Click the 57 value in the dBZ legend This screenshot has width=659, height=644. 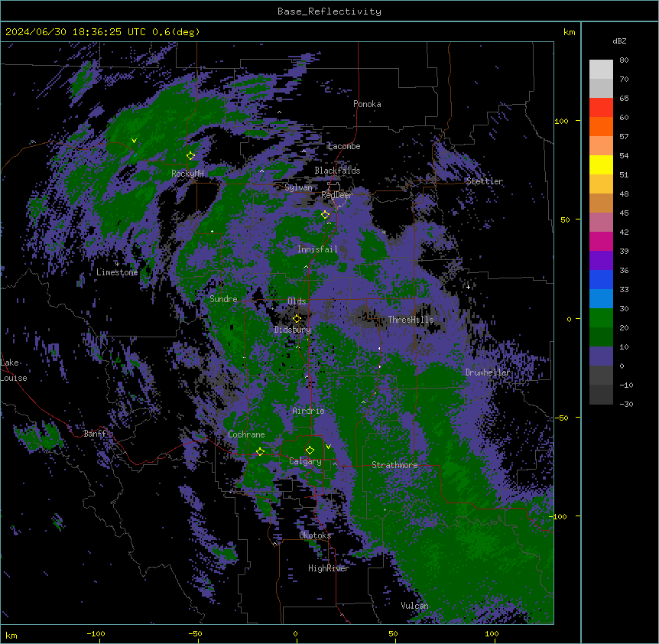tap(624, 137)
